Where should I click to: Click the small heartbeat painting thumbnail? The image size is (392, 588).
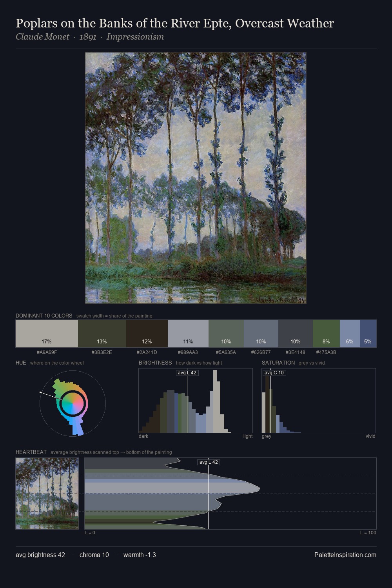tap(47, 494)
